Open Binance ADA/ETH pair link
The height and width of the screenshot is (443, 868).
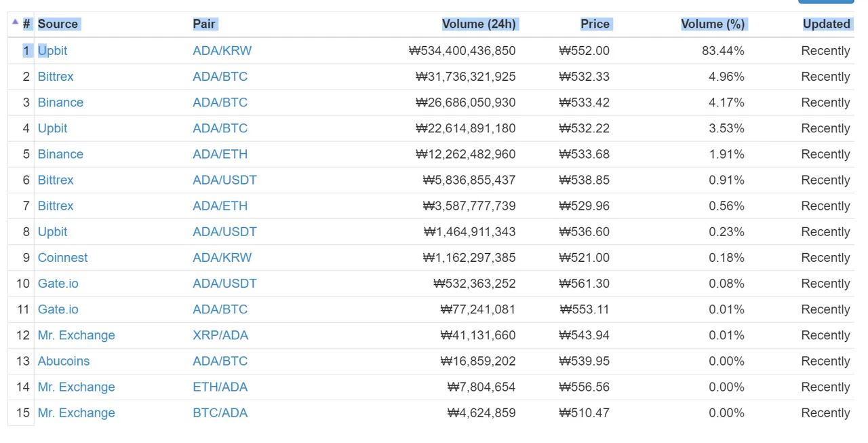coord(220,154)
